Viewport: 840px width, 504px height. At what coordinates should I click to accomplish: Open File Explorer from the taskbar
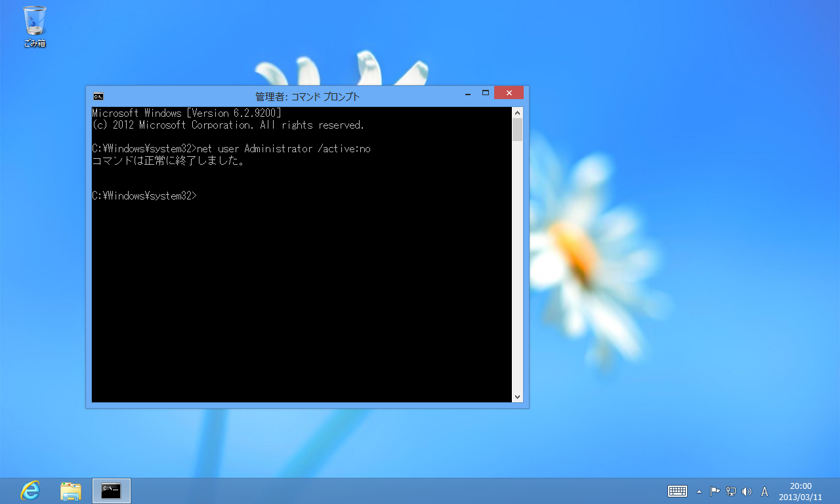(71, 490)
